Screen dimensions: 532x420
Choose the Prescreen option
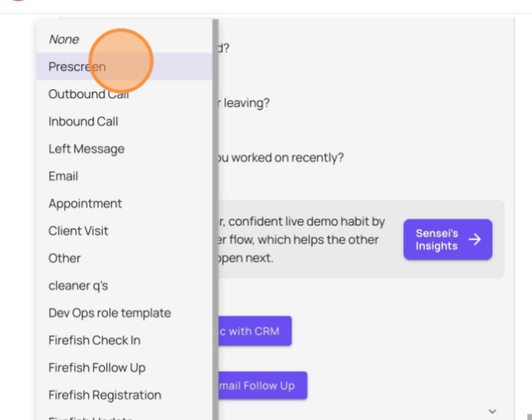tap(125, 66)
